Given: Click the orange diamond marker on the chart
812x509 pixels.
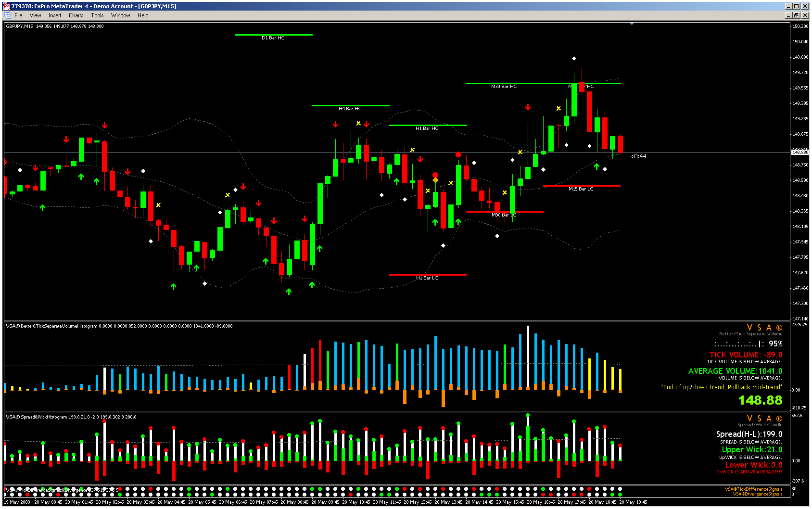Looking at the screenshot, I should 435,180.
